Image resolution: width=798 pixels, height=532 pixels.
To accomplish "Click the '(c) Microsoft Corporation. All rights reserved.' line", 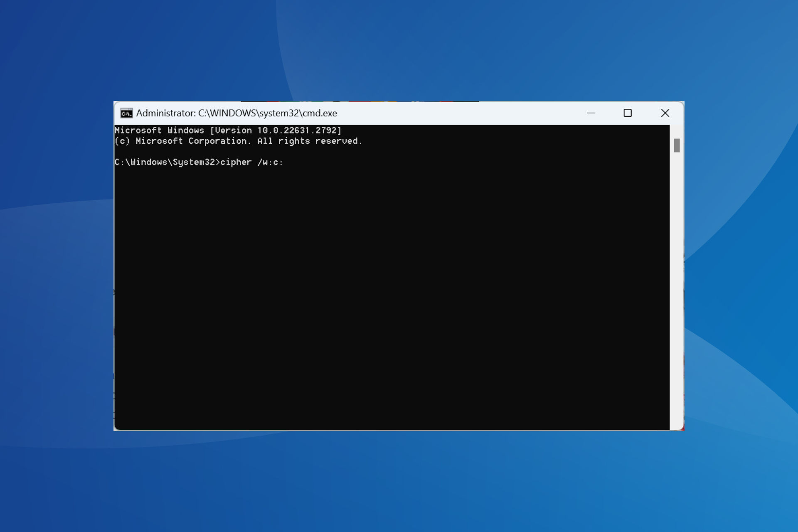I will [x=238, y=141].
